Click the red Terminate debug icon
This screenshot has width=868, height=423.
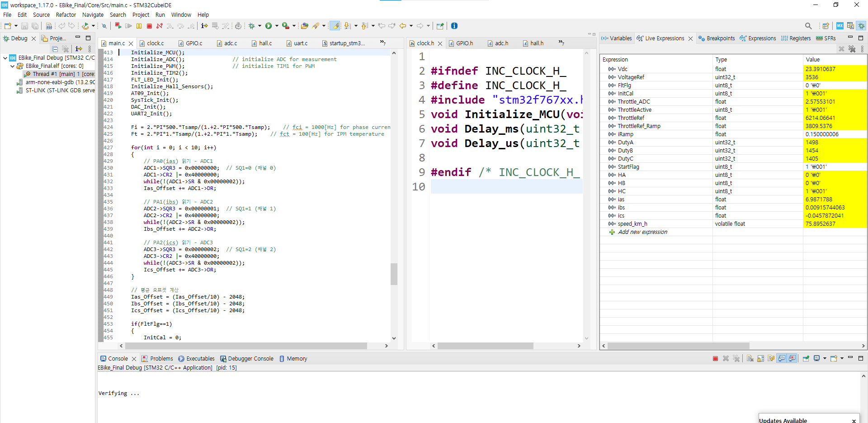click(x=149, y=26)
